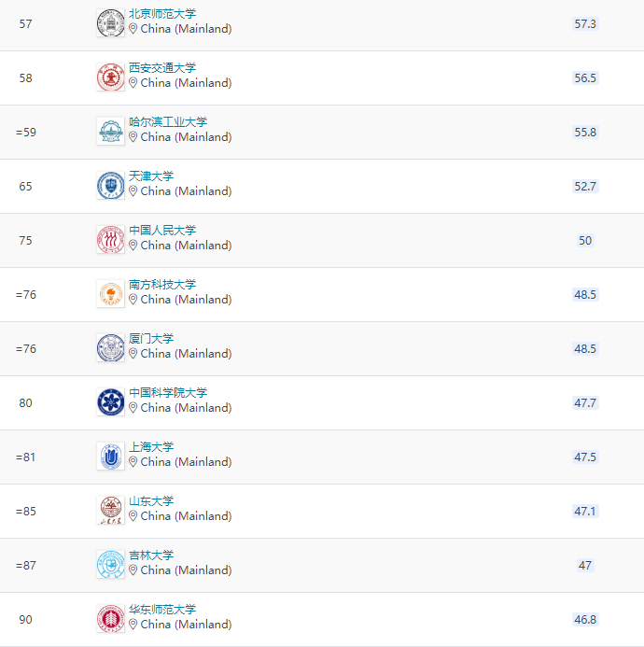The image size is (644, 647).
Task: Open the 华东师范大学 red tree logo
Action: [110, 619]
